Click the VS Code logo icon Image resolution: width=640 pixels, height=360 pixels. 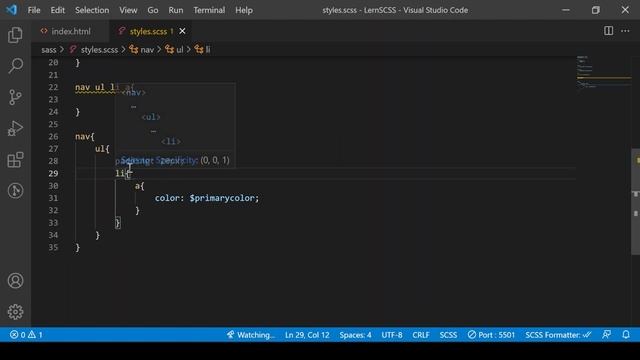coord(11,10)
